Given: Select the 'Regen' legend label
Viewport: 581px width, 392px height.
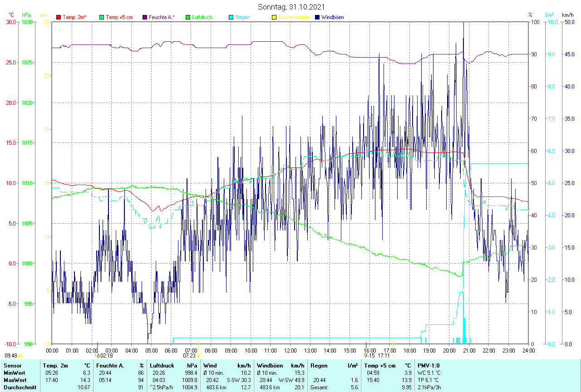Looking at the screenshot, I should pos(242,17).
